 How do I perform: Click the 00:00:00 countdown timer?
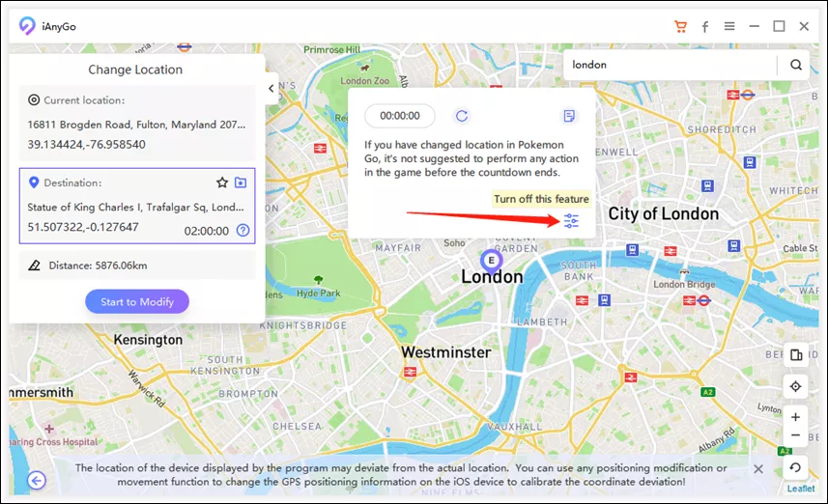pyautogui.click(x=400, y=116)
